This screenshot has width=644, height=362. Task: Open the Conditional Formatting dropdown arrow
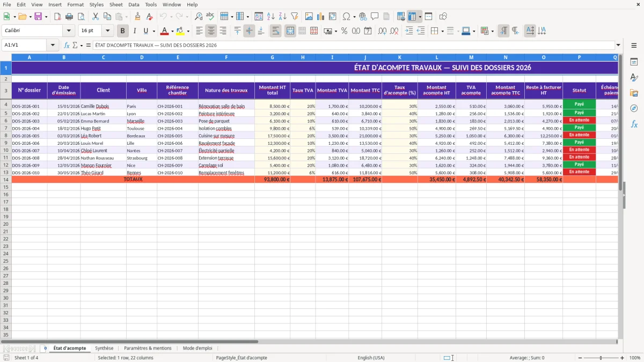pyautogui.click(x=492, y=31)
